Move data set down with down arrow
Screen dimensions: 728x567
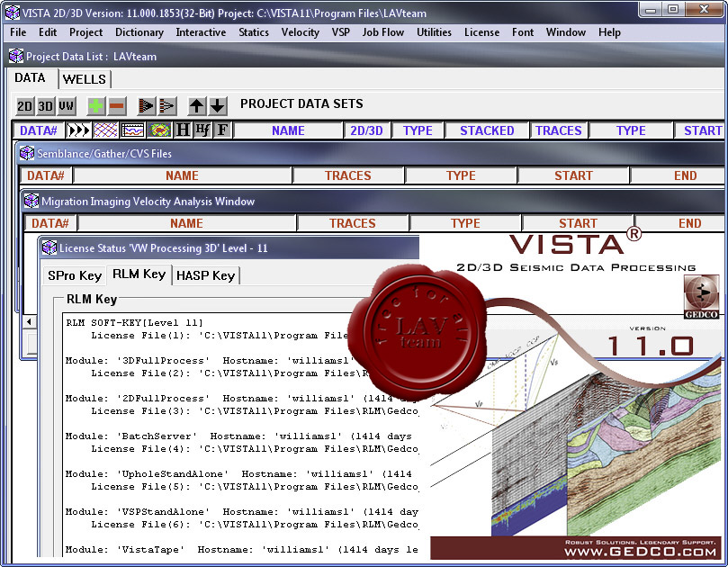tap(217, 106)
